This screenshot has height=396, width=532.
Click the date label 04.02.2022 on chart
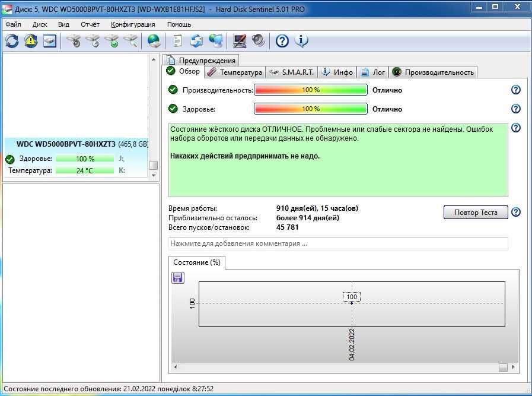point(352,344)
